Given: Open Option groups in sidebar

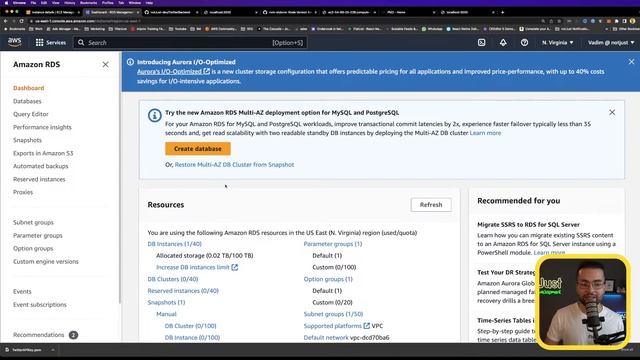Looking at the screenshot, I should tap(33, 248).
